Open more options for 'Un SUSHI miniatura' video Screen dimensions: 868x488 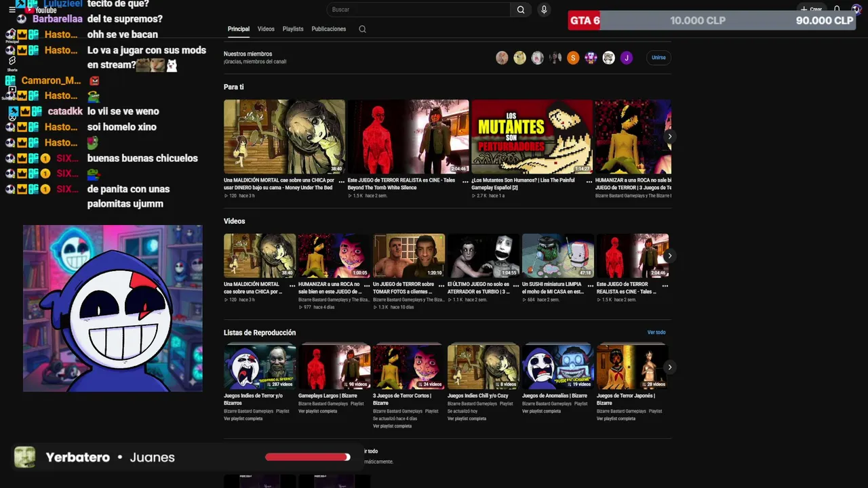pyautogui.click(x=591, y=286)
